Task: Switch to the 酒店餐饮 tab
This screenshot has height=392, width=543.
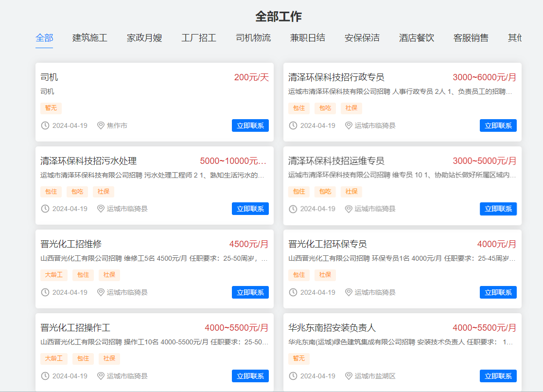Action: click(x=417, y=38)
